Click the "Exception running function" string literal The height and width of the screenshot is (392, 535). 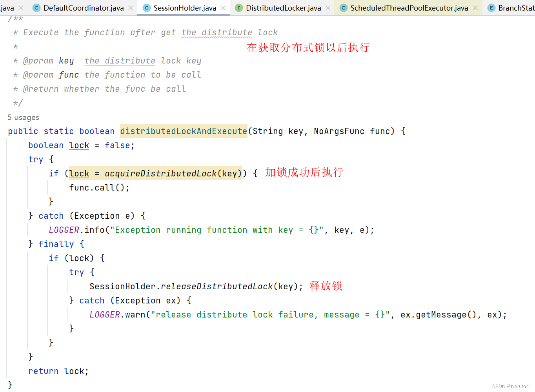coord(217,230)
